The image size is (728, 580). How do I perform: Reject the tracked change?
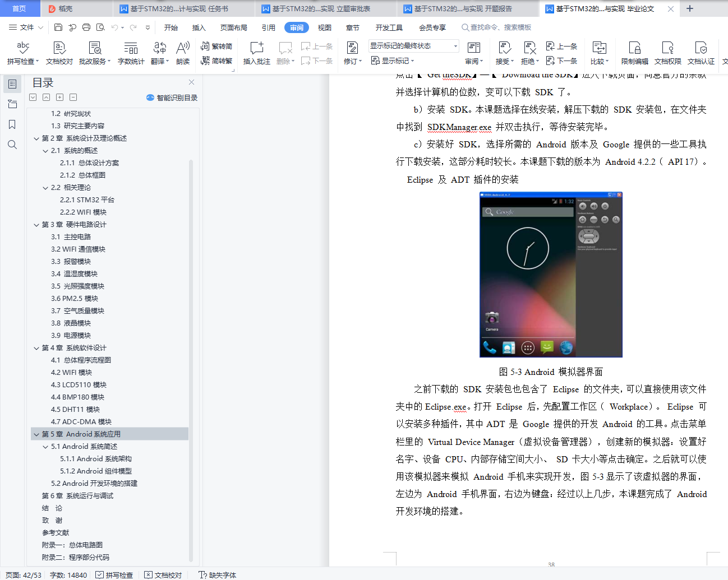tap(530, 53)
